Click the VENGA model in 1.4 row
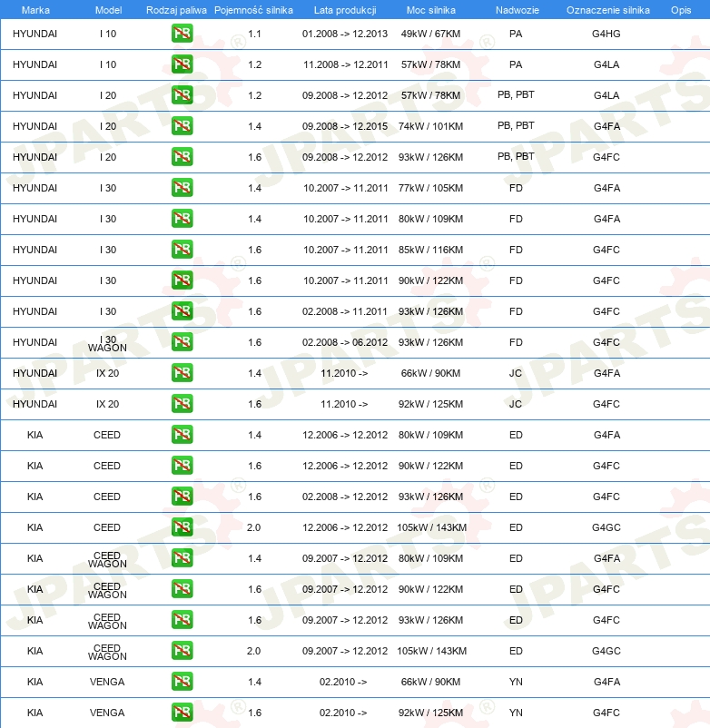This screenshot has height=728, width=710. coord(107,682)
